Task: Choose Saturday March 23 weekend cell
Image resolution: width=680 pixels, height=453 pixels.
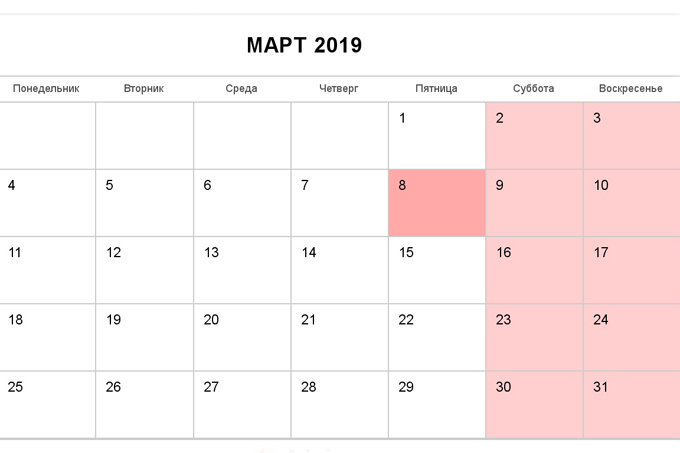Action: 534,337
